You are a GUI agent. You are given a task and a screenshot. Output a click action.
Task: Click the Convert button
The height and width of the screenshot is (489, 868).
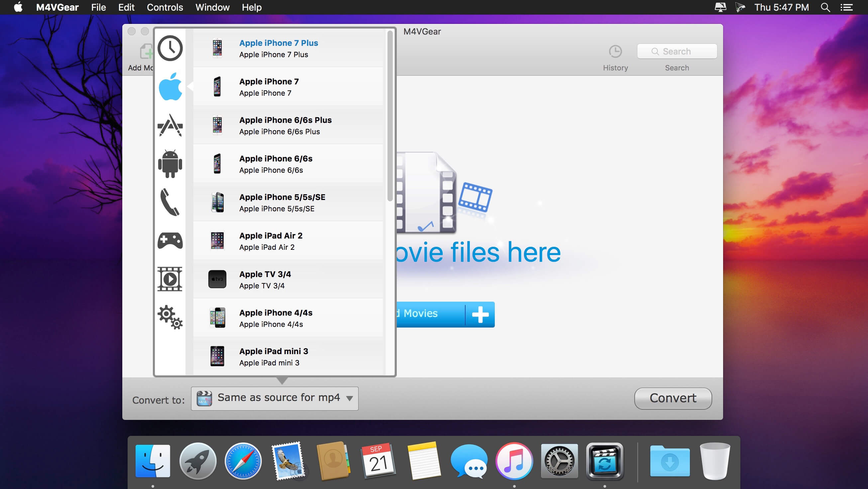(x=673, y=398)
